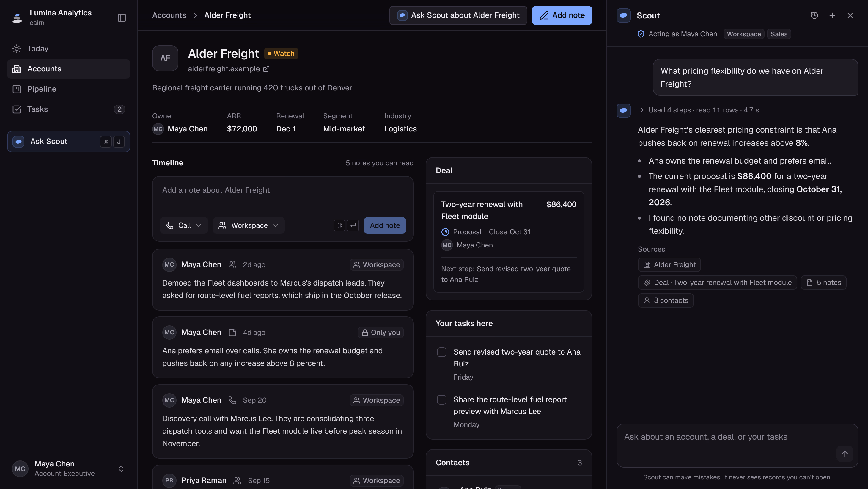Click the Watch status badge
The width and height of the screenshot is (868, 489).
click(281, 53)
